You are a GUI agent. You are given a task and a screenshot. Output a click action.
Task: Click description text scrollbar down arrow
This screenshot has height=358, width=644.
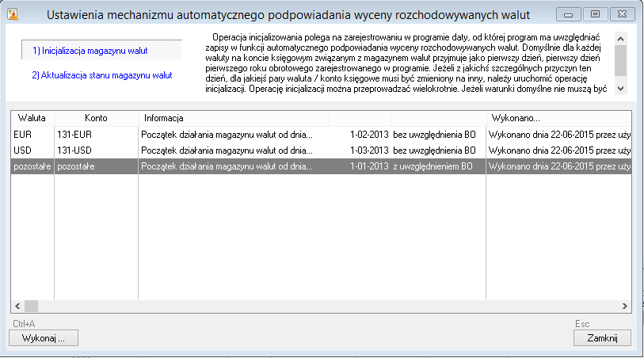click(x=620, y=88)
